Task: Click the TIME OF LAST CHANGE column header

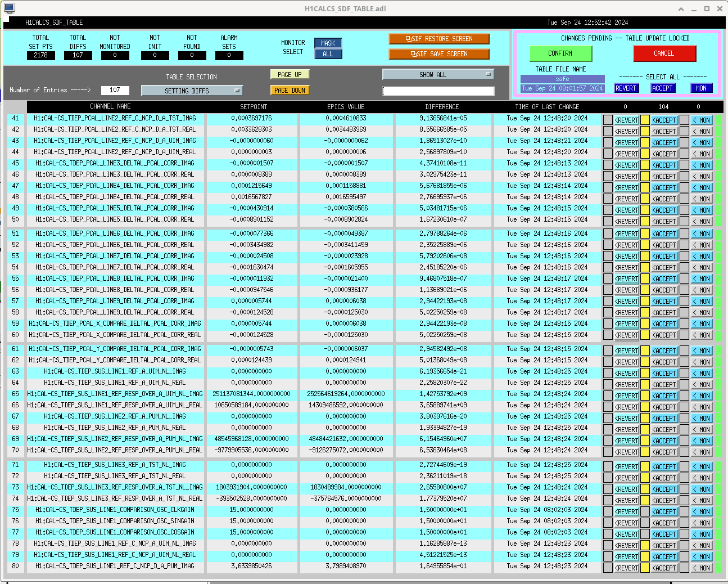Action: [547, 106]
